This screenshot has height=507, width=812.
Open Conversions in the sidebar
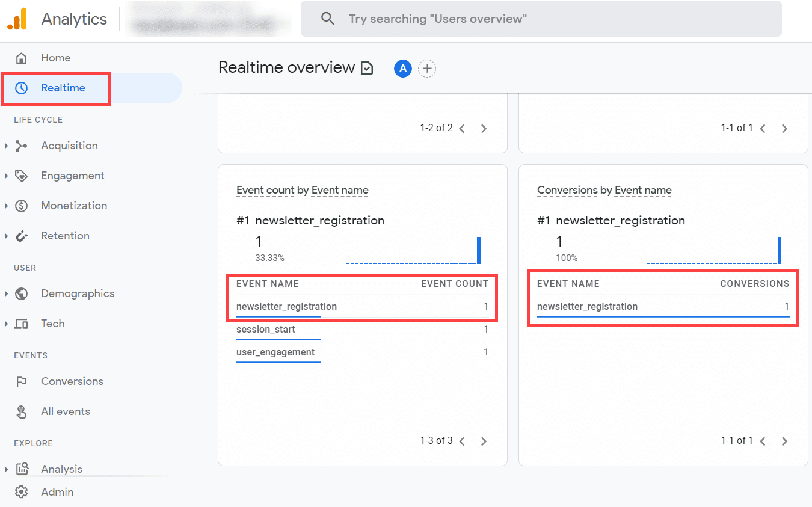point(72,381)
